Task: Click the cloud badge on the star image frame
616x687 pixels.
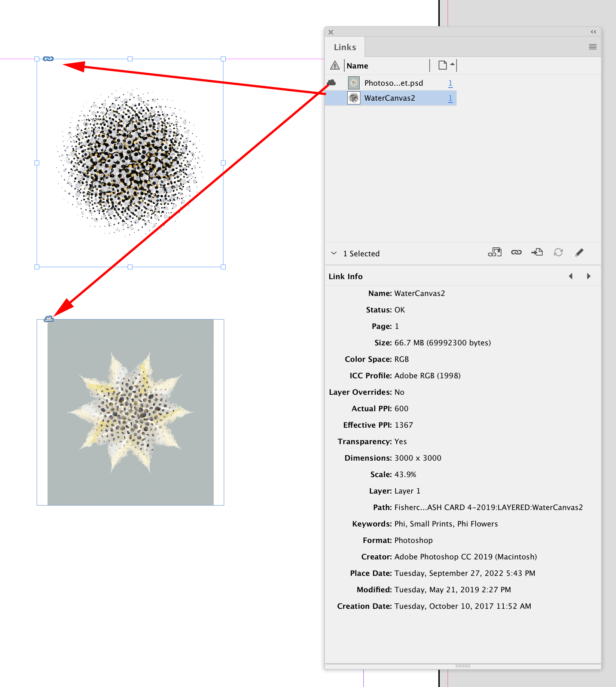Action: tap(49, 319)
